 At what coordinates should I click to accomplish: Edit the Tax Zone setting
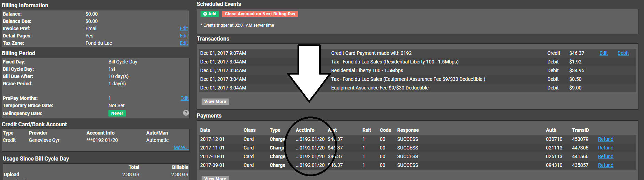tap(184, 43)
